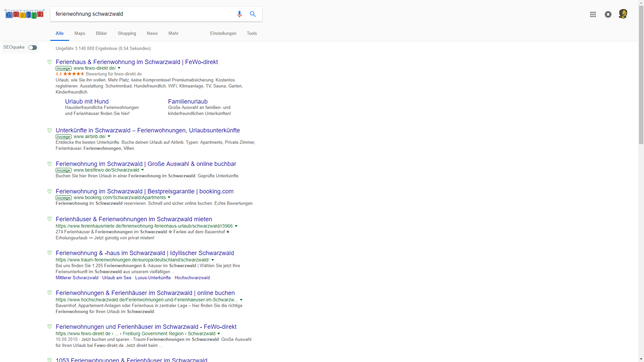Screen dimensions: 644x362
Task: Open 'Luxus-Unterkünfte' sublink
Action: click(153, 278)
